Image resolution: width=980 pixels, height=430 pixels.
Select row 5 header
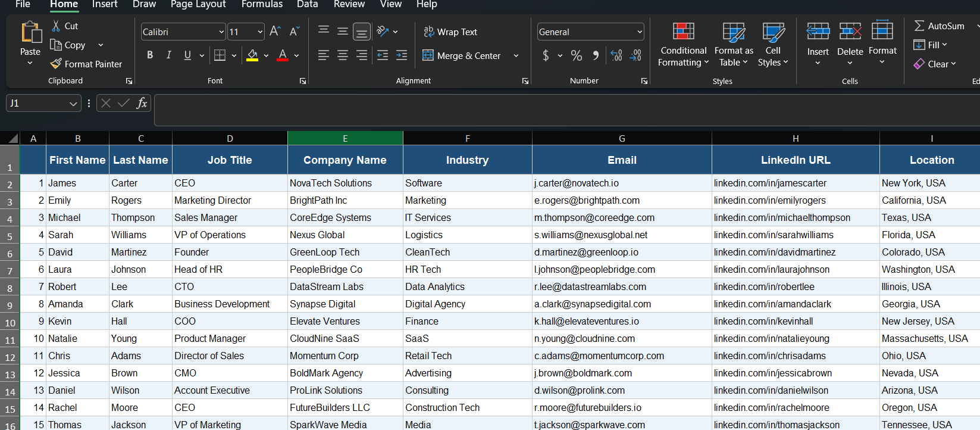click(x=10, y=235)
